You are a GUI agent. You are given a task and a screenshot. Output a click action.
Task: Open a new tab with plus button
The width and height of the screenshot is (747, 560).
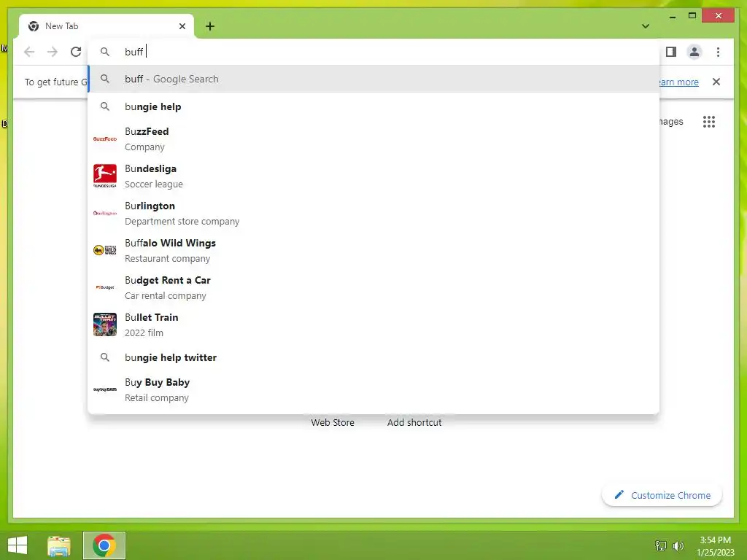click(x=210, y=26)
